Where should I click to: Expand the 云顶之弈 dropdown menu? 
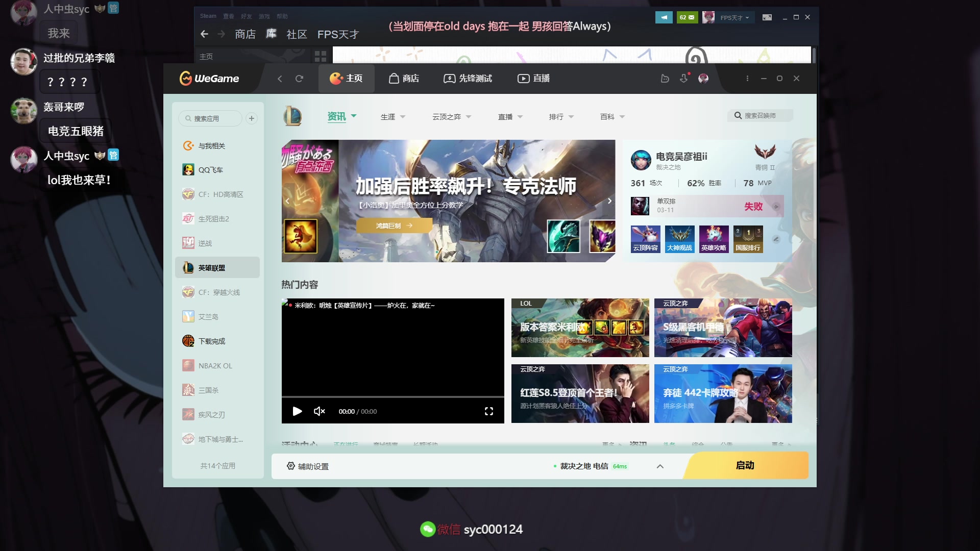pos(452,117)
